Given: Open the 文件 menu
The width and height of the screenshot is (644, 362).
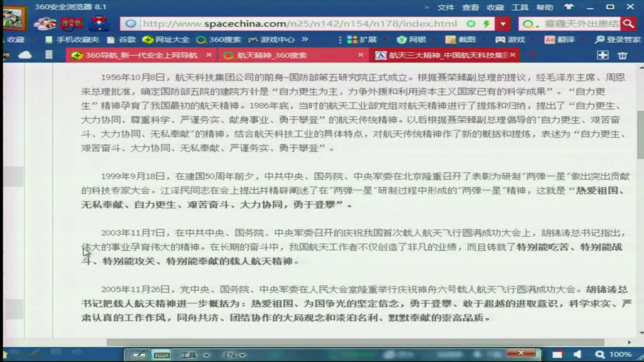Looking at the screenshot, I should coord(446,7).
